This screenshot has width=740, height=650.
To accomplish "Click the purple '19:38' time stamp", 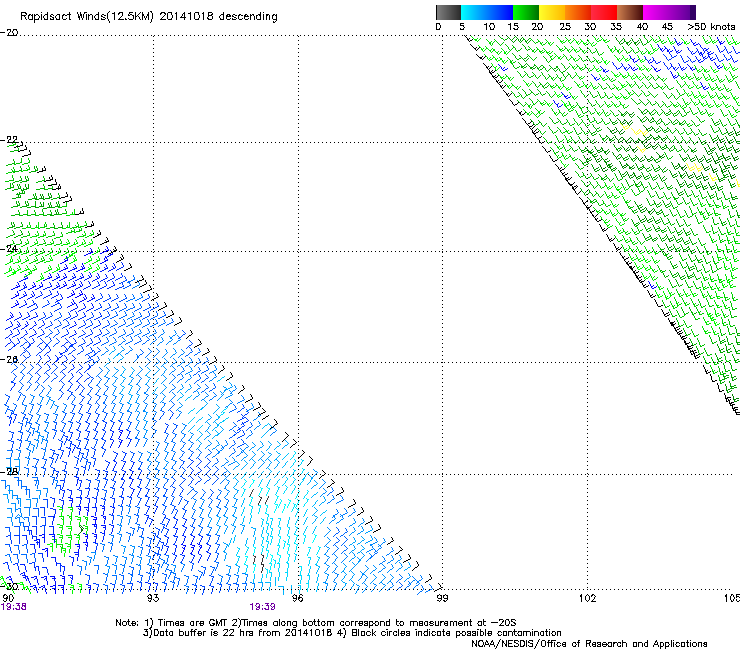I will pos(14,607).
